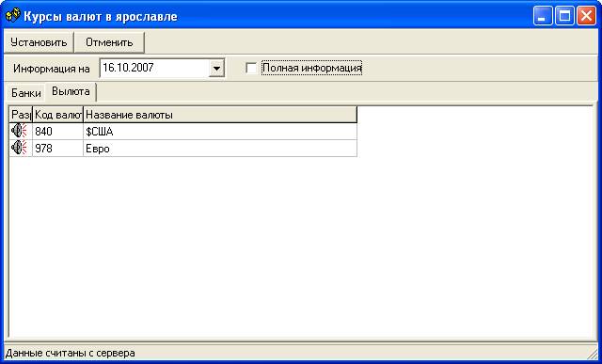602x364 pixels.
Task: Click the Установить button
Action: (39, 42)
